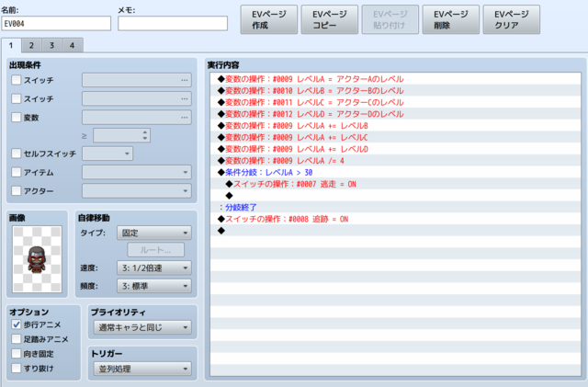Click the character sprite image box

(37, 259)
